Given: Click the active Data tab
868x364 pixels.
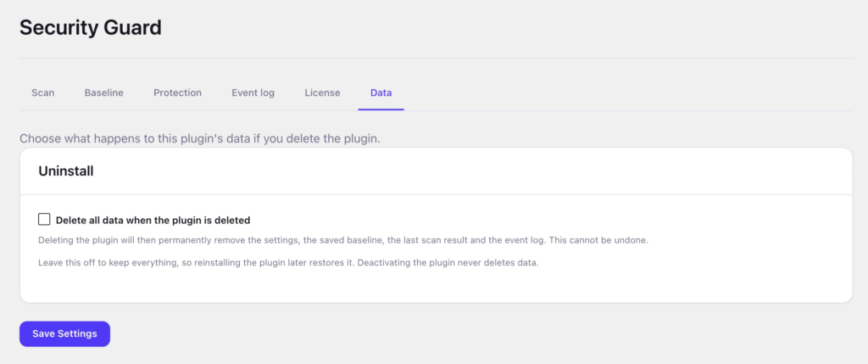Looking at the screenshot, I should [381, 92].
